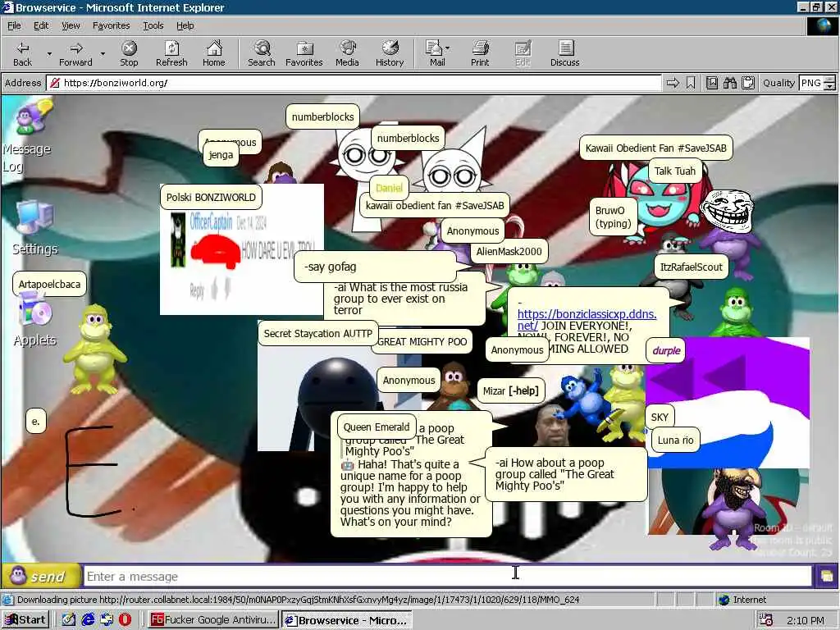Click the system tray clock 2:10 PM

pyautogui.click(x=806, y=620)
